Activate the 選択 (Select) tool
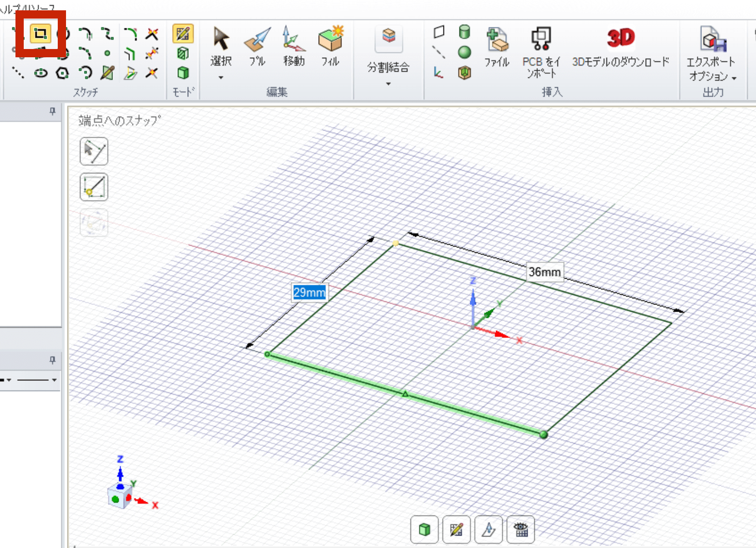Image resolution: width=756 pixels, height=548 pixels. coord(221,46)
